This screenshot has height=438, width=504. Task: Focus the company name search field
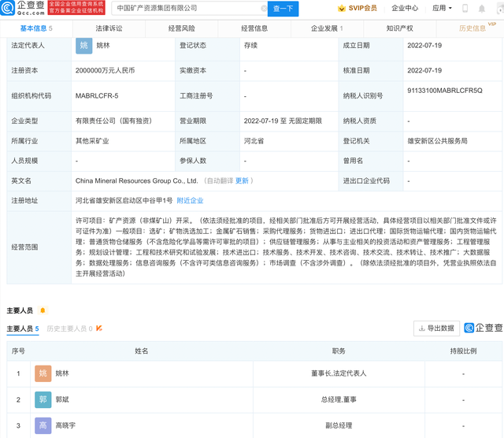coord(190,9)
